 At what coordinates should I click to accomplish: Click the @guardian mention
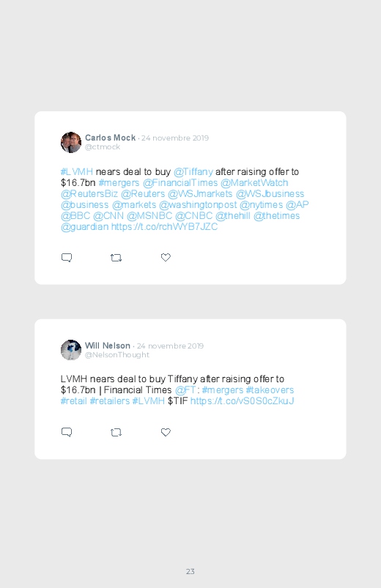click(85, 226)
